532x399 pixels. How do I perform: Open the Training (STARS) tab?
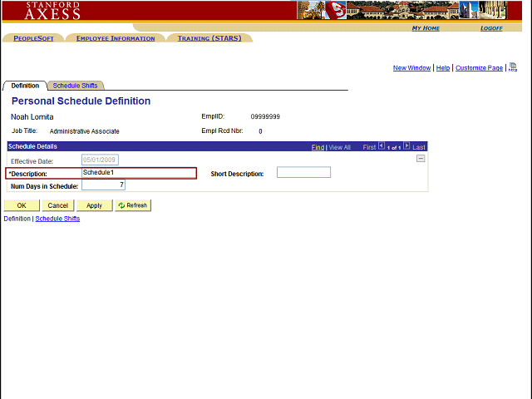(x=209, y=38)
